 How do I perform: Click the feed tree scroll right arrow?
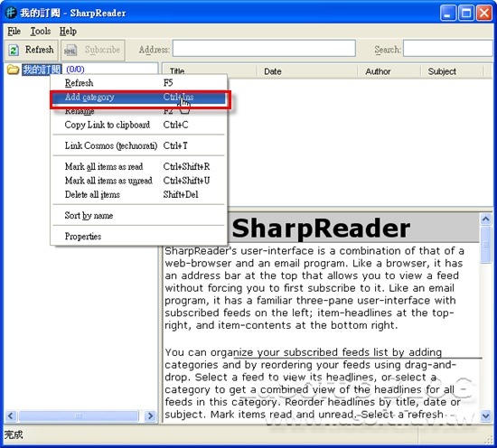[x=150, y=415]
